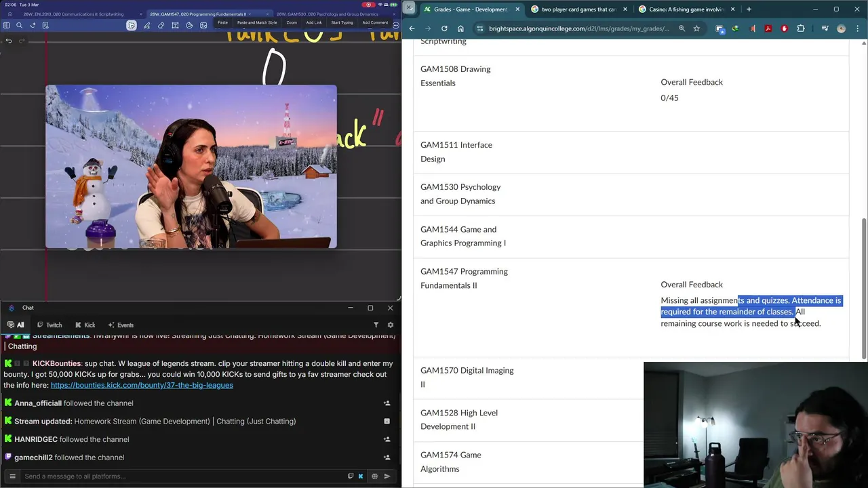Open the browser profile avatar
868x488 pixels.
(842, 28)
